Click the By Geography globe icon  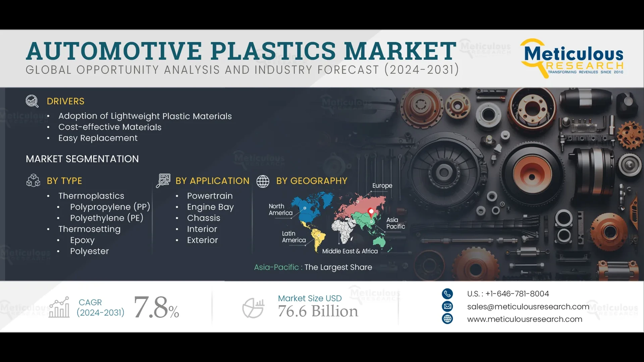click(x=263, y=181)
